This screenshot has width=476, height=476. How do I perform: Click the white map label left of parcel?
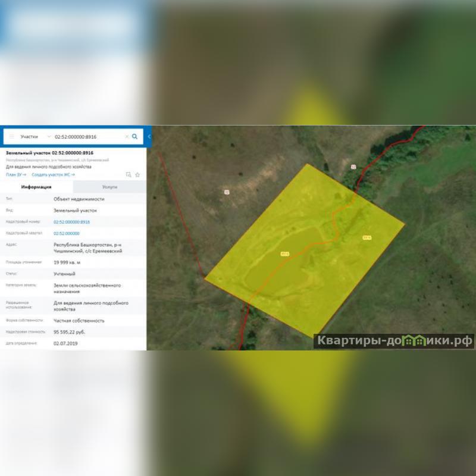[227, 192]
